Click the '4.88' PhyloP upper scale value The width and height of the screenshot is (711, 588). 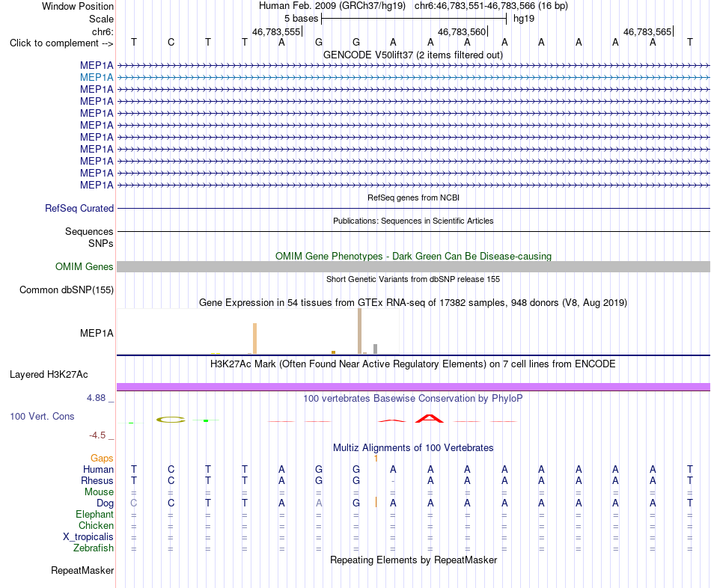[96, 398]
